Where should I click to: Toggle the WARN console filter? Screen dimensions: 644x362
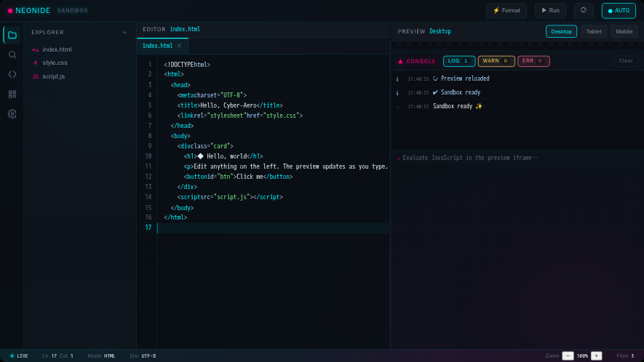(496, 61)
